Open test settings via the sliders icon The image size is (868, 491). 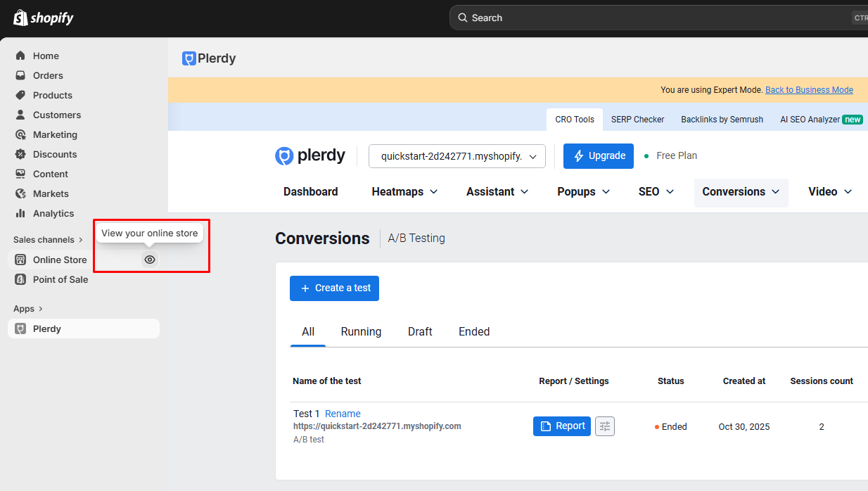click(605, 426)
